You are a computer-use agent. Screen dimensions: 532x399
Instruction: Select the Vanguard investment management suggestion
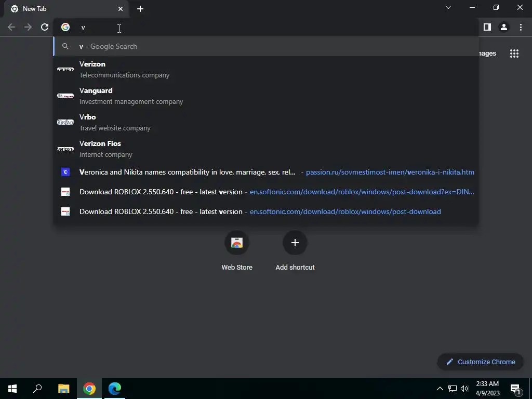[266, 96]
